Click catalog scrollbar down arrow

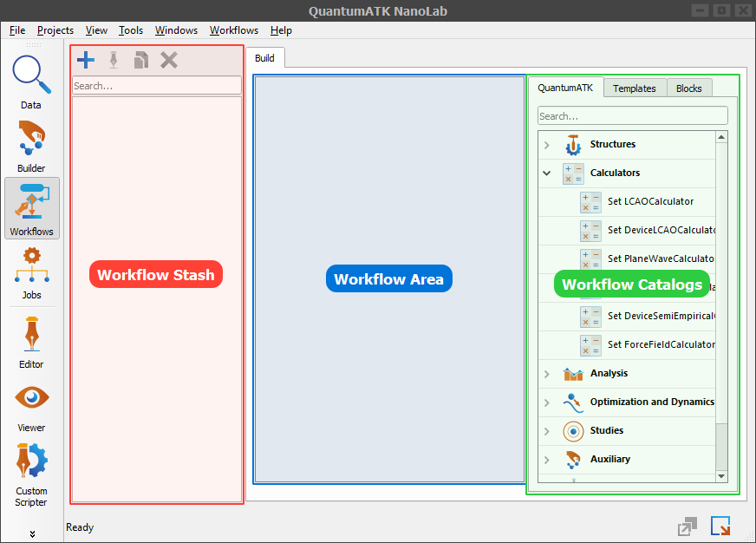click(721, 476)
